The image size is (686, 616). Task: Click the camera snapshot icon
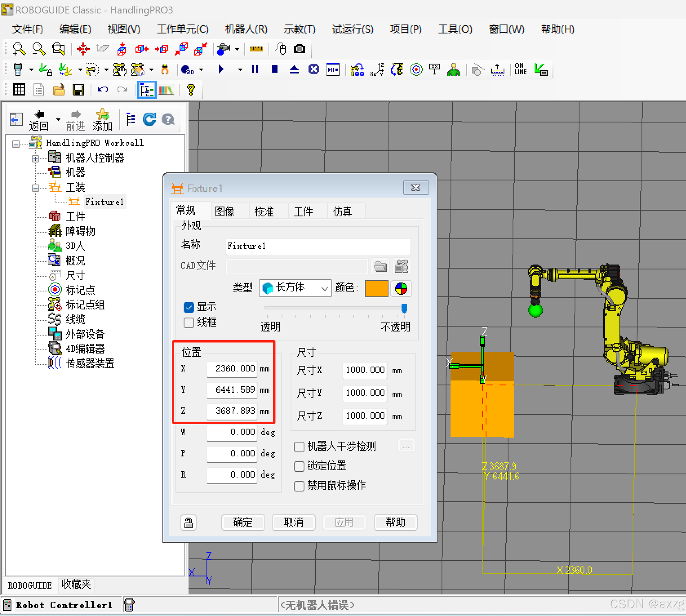[x=300, y=49]
